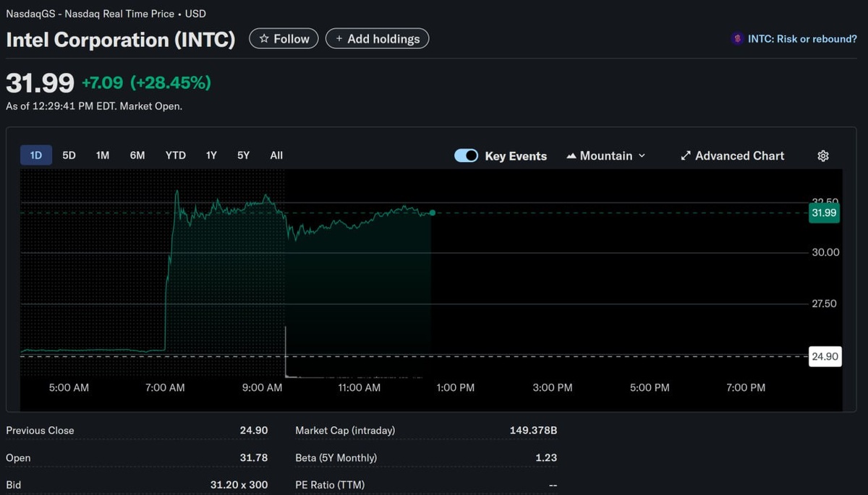Click the 24.90 previous close chart label
This screenshot has height=495, width=868.
coord(825,356)
